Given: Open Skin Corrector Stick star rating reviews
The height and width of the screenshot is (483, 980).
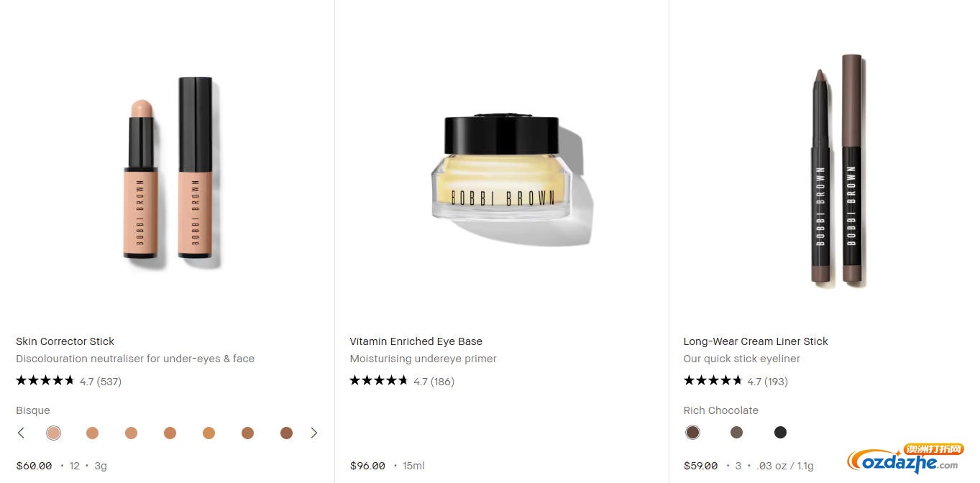Looking at the screenshot, I should pos(68,381).
